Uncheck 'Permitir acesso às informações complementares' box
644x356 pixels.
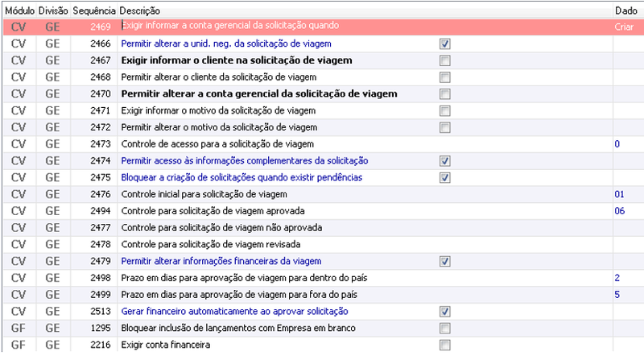[x=445, y=161]
